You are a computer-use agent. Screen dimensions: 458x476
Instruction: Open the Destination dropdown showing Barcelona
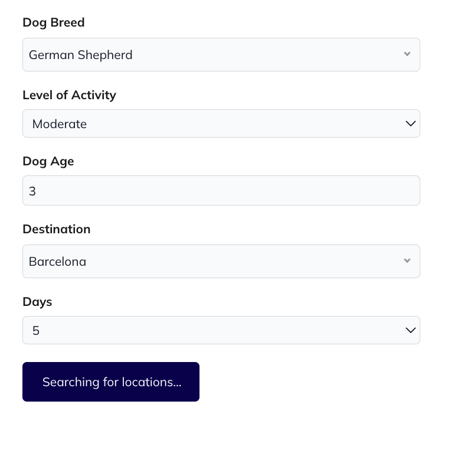[221, 262]
